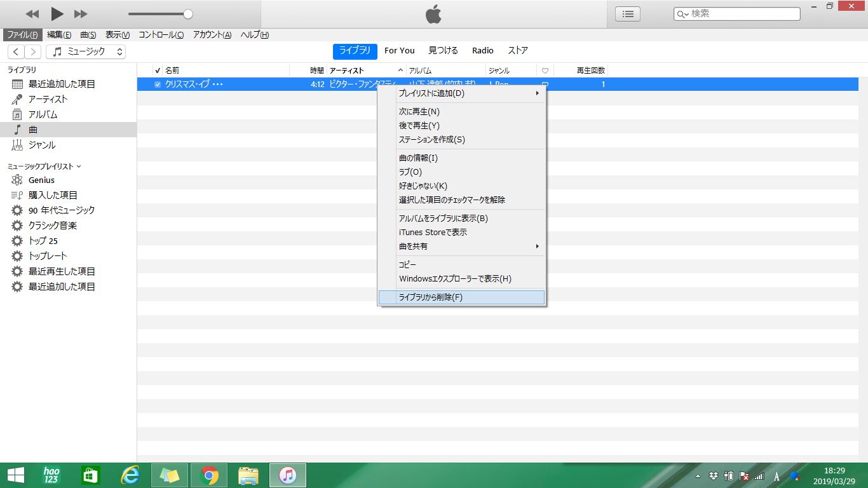Switch to the 見つける tab
This screenshot has height=488, width=868.
[x=444, y=51]
